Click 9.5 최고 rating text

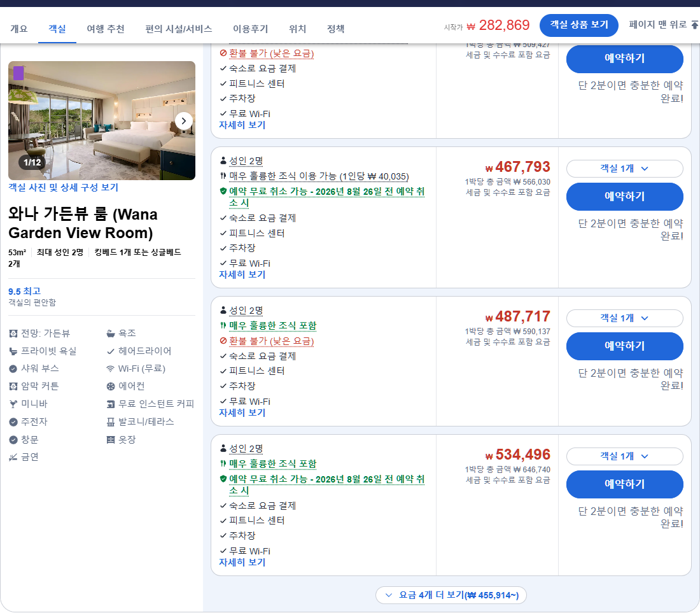pos(25,291)
